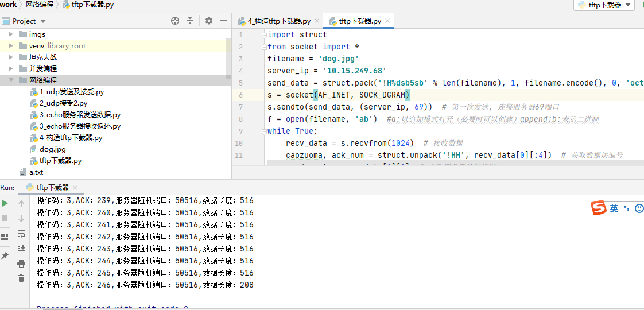Toggle Sogou 英 language mode
Viewport: 644px width, 310px height.
click(x=614, y=208)
